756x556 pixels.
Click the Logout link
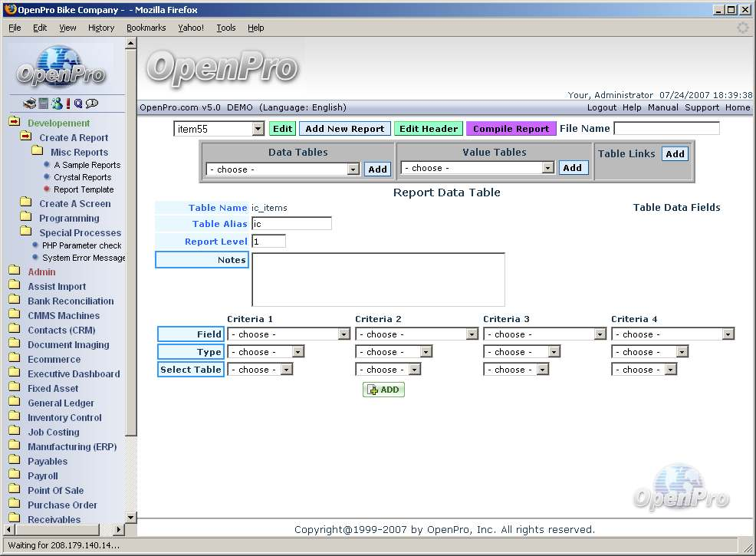pyautogui.click(x=601, y=107)
